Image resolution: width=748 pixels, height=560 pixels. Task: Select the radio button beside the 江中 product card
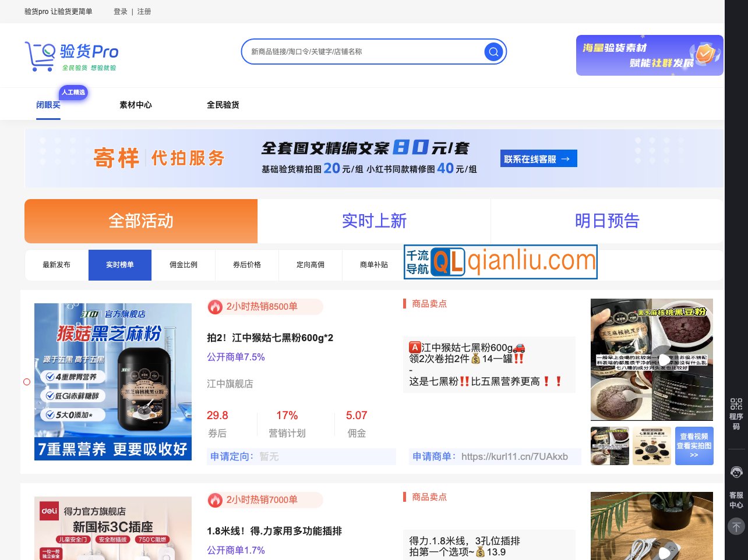[27, 382]
